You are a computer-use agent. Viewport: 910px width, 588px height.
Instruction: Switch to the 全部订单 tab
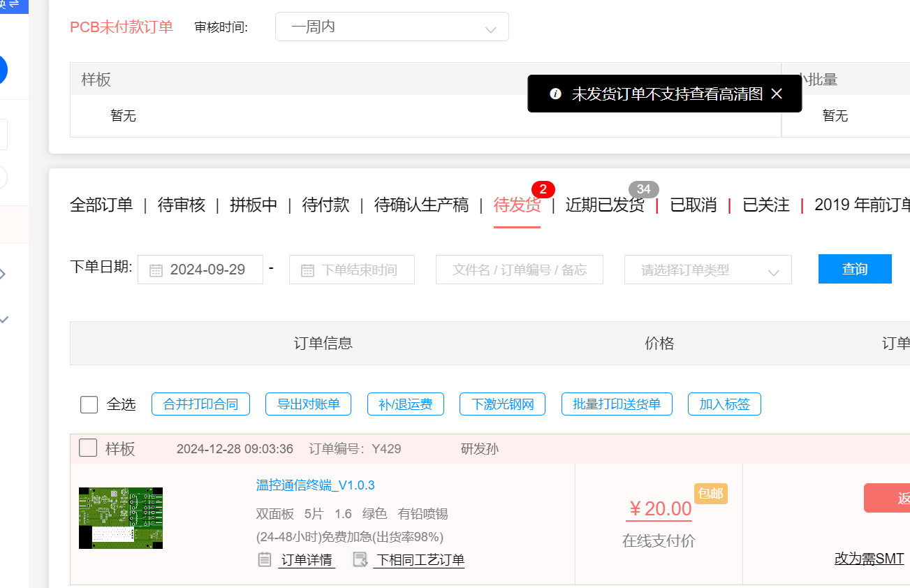pyautogui.click(x=101, y=205)
